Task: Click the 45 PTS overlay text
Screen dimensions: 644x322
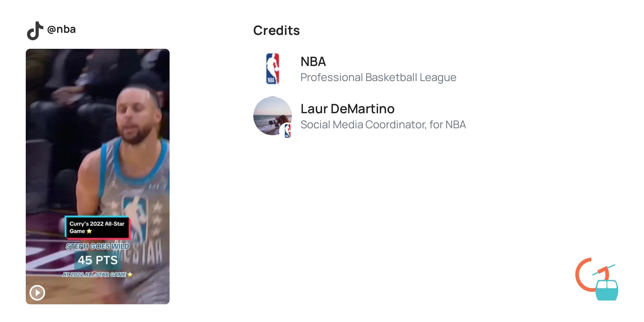Action: 98,260
